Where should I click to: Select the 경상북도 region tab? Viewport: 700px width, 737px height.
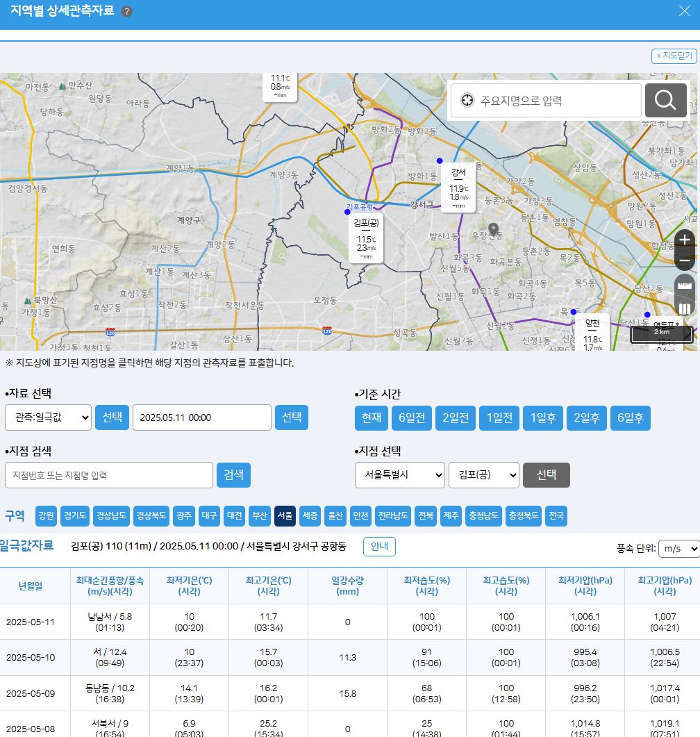coord(151,515)
